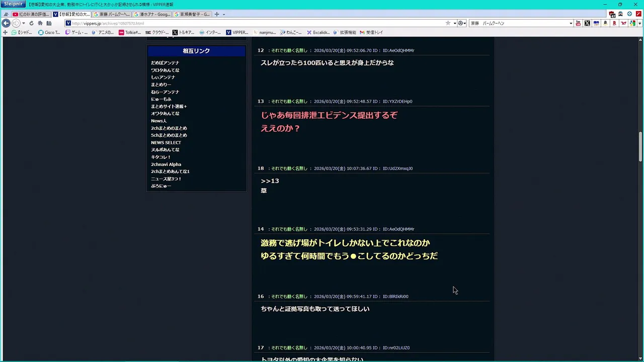This screenshot has height=362, width=644.
Task: Open the 拡張機能 bookmark
Action: click(345, 32)
